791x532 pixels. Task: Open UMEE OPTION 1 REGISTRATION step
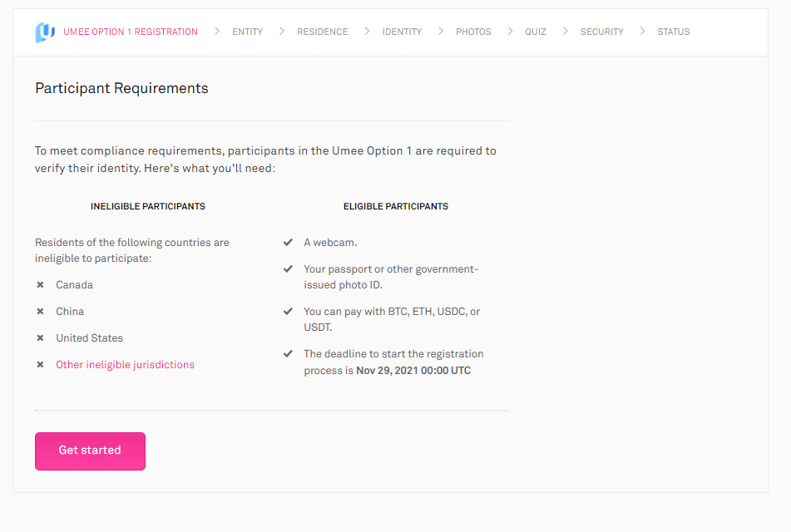click(130, 32)
